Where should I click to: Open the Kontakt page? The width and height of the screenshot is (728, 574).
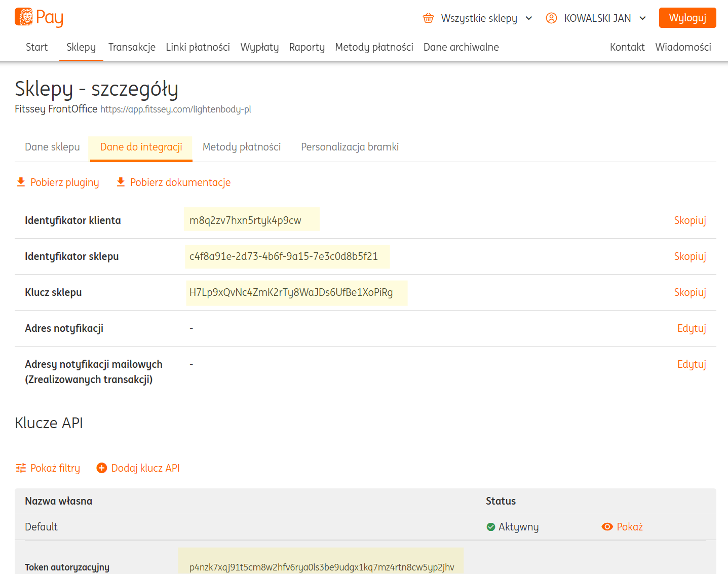[627, 47]
